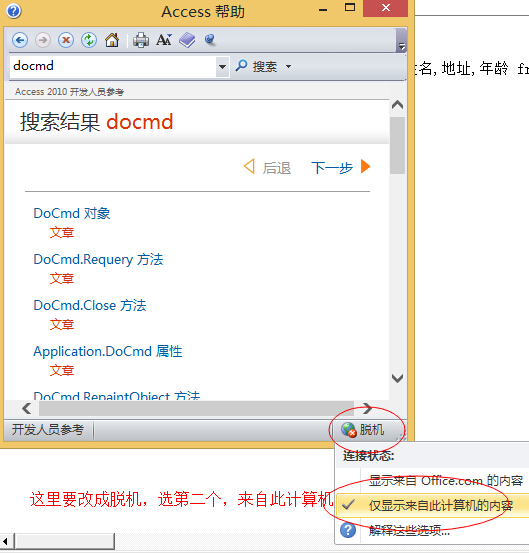Click the 脱机 connection status button
This screenshot has width=529, height=553.
(x=363, y=430)
